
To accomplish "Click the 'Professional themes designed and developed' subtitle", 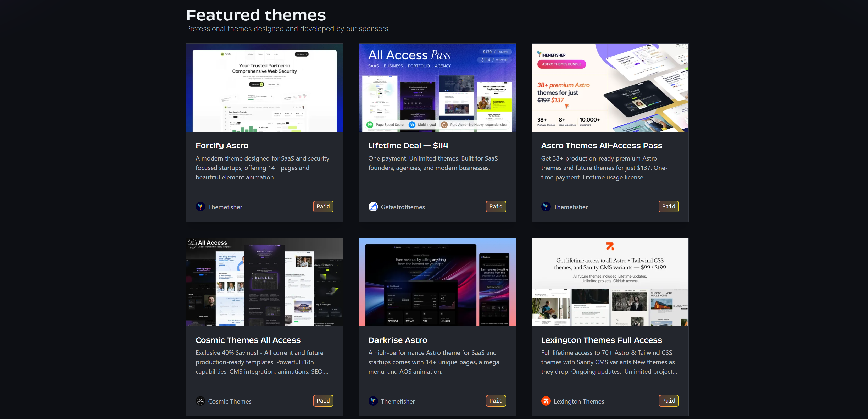I will (287, 29).
